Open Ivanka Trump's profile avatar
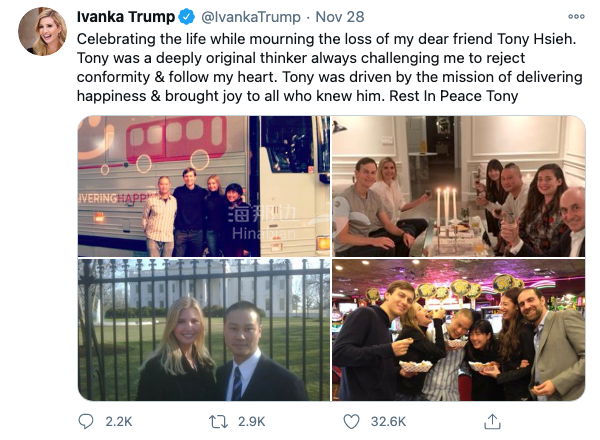The image size is (600, 440). click(x=42, y=31)
